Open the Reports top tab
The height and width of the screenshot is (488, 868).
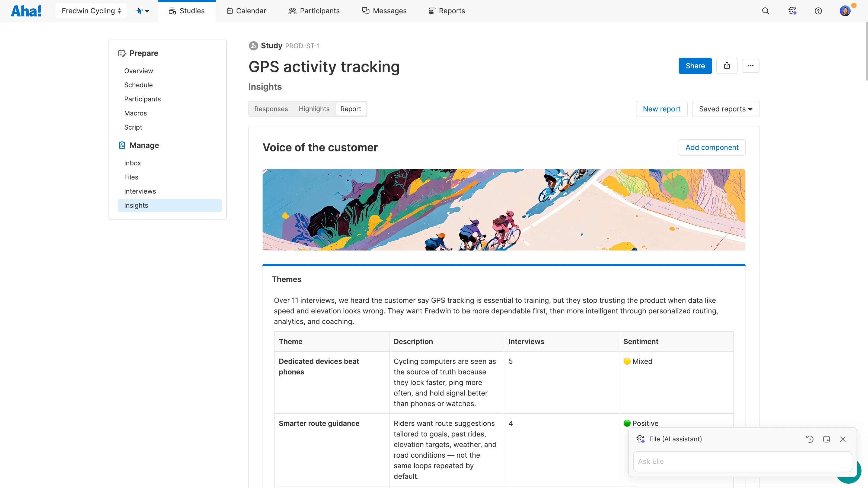point(447,11)
